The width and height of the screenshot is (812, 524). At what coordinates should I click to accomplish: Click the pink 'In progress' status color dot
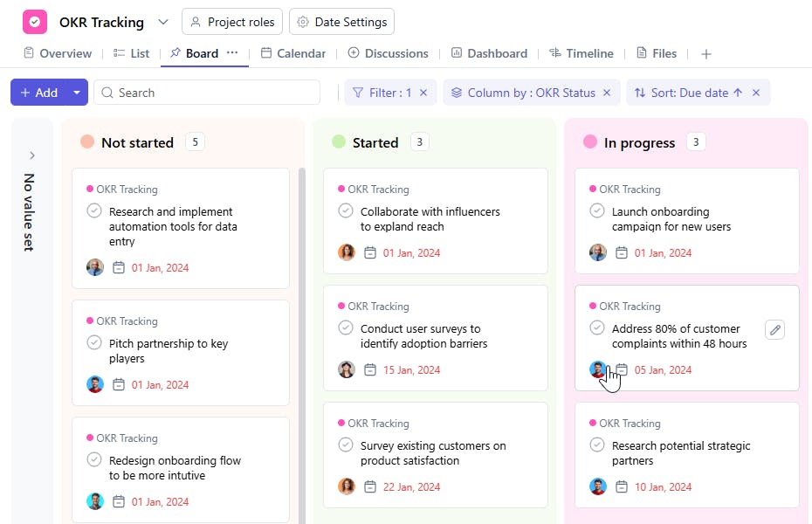(x=590, y=142)
